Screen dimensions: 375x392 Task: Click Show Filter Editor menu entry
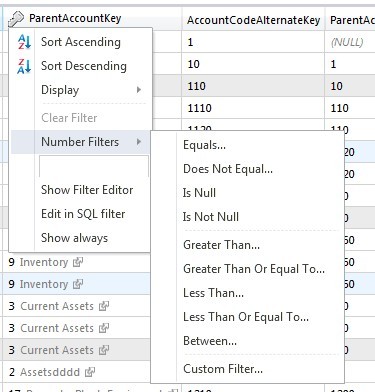pos(87,190)
